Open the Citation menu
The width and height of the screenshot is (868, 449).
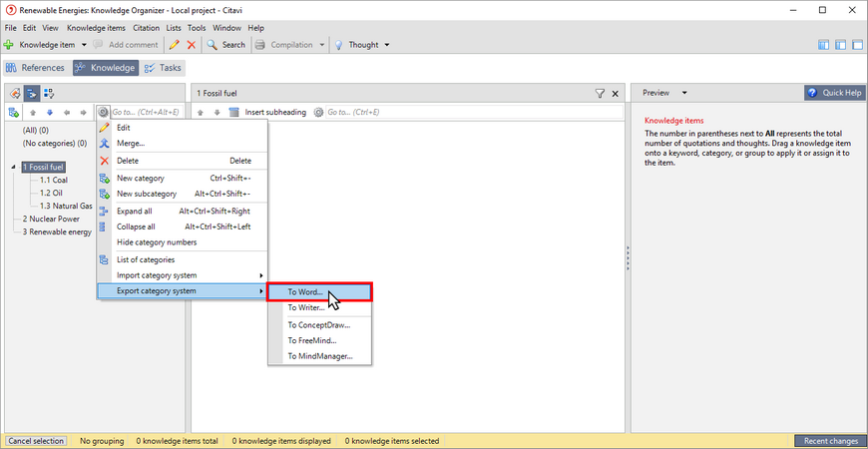(x=146, y=28)
